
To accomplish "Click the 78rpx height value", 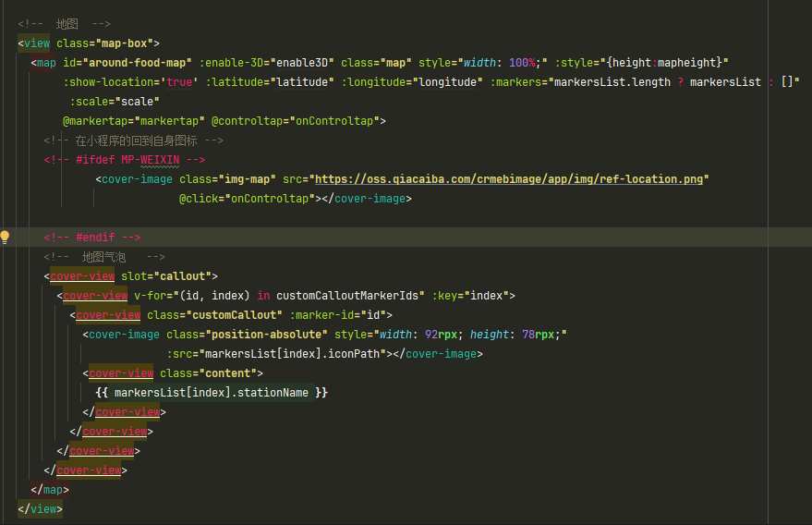I will [x=538, y=335].
